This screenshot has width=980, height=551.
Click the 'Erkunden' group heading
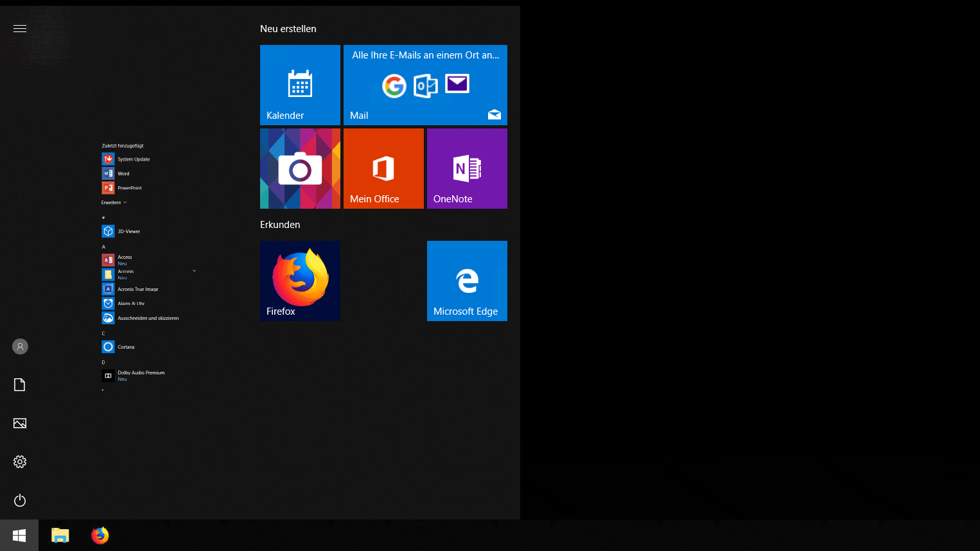click(280, 225)
